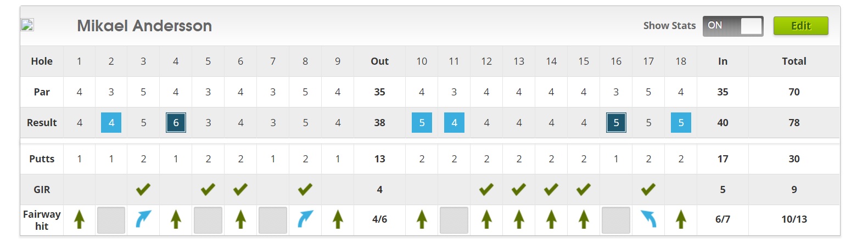Click hole 4 double bogey result 6
The height and width of the screenshot is (249, 868).
[x=176, y=122]
